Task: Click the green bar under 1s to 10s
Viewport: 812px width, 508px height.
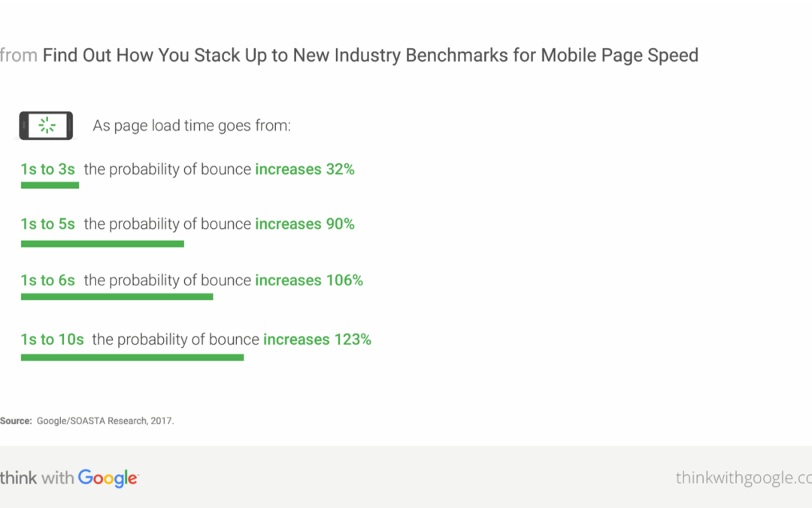Action: [132, 357]
